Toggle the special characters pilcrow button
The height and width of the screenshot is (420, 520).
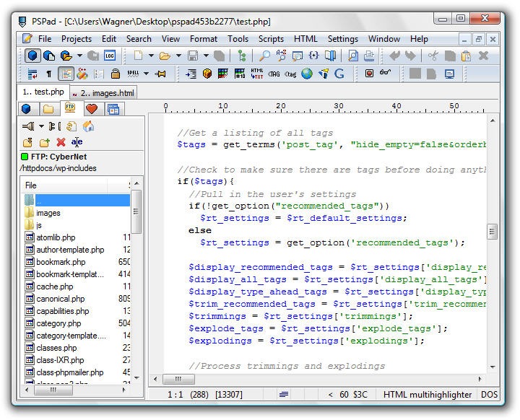49,74
